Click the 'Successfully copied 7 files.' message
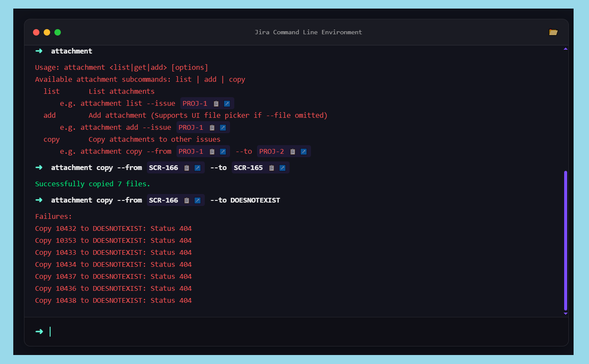Screen dimensions: 589x364 (93, 184)
